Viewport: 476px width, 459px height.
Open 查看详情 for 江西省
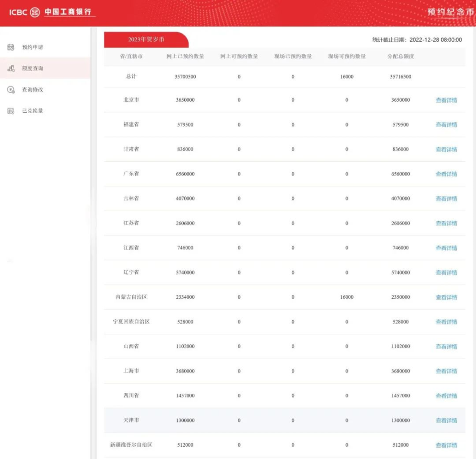[446, 248]
